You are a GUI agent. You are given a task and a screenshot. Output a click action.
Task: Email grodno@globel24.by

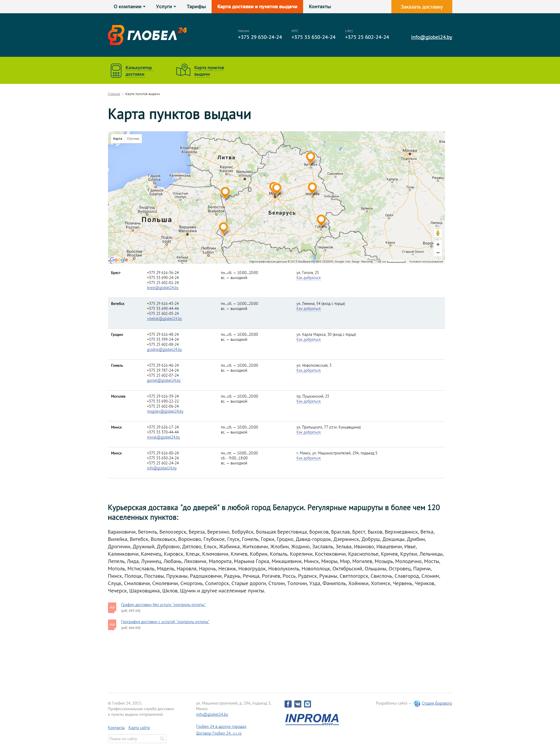[164, 349]
